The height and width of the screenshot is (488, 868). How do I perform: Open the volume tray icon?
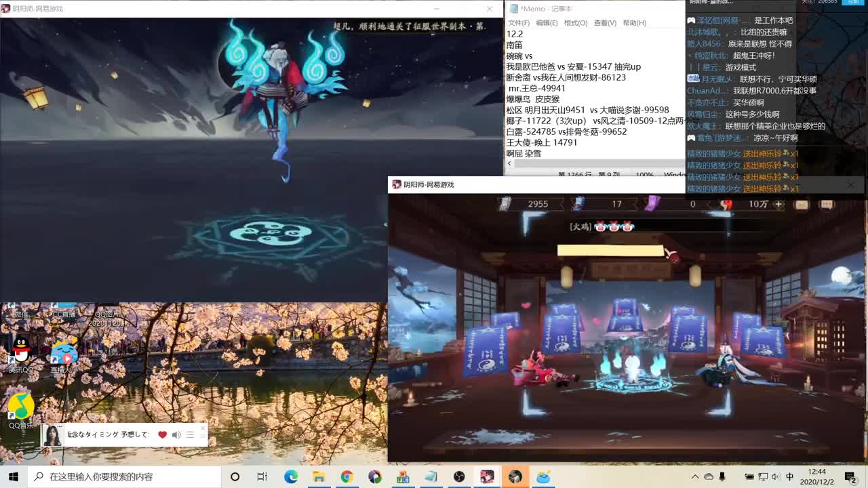pos(776,476)
